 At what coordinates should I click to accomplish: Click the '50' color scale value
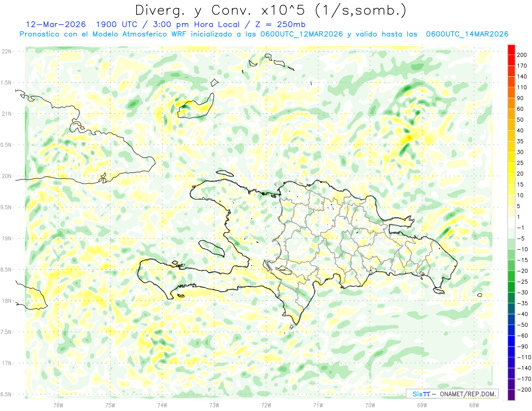point(521,120)
